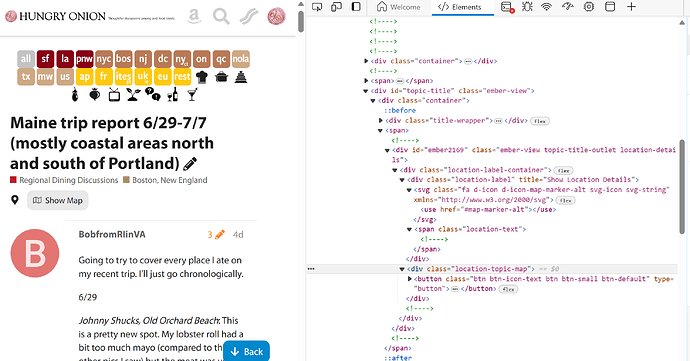Open the Network wifi icon in DevTools
This screenshot has width=690, height=361.
547,7
